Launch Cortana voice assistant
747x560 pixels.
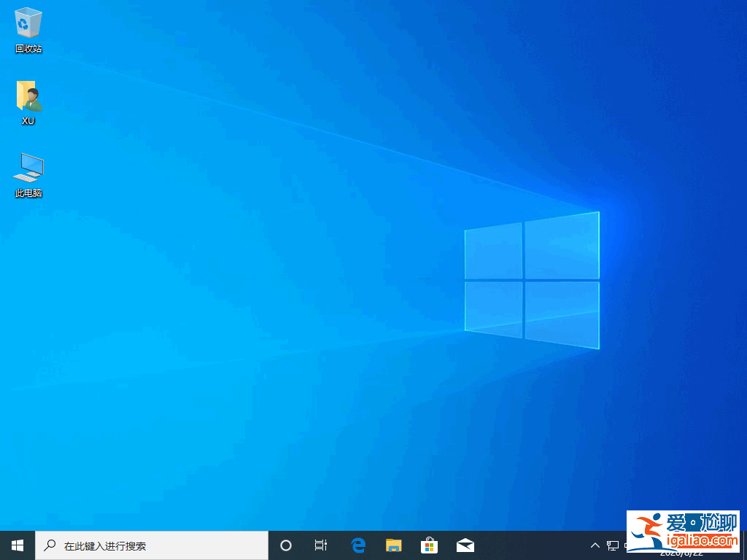(285, 545)
